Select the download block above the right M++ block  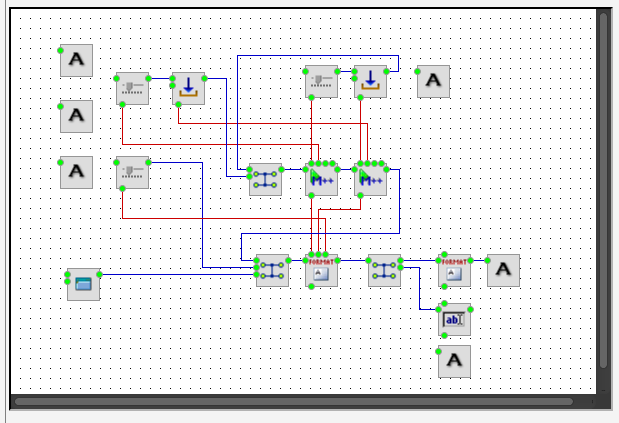(x=371, y=82)
